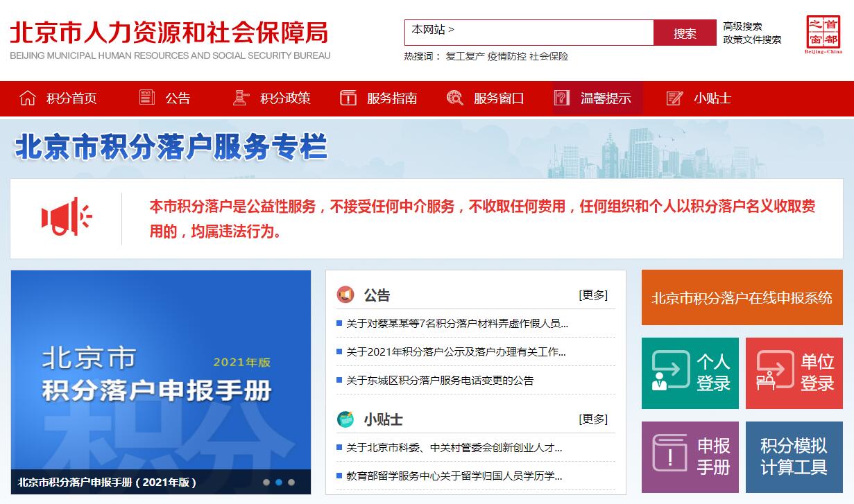
Task: Click the orange icon beside 公告 section heading
Action: pyautogui.click(x=345, y=295)
